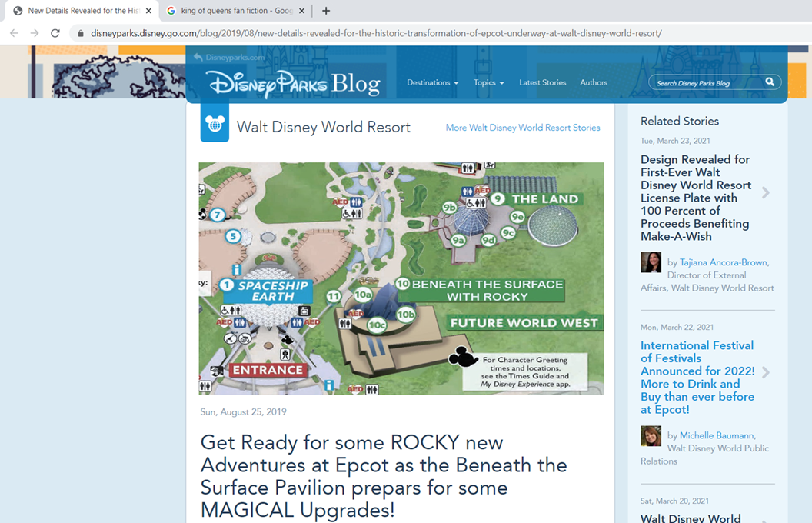The image size is (812, 523).
Task: Open Latest Stories in navigation
Action: [x=542, y=82]
